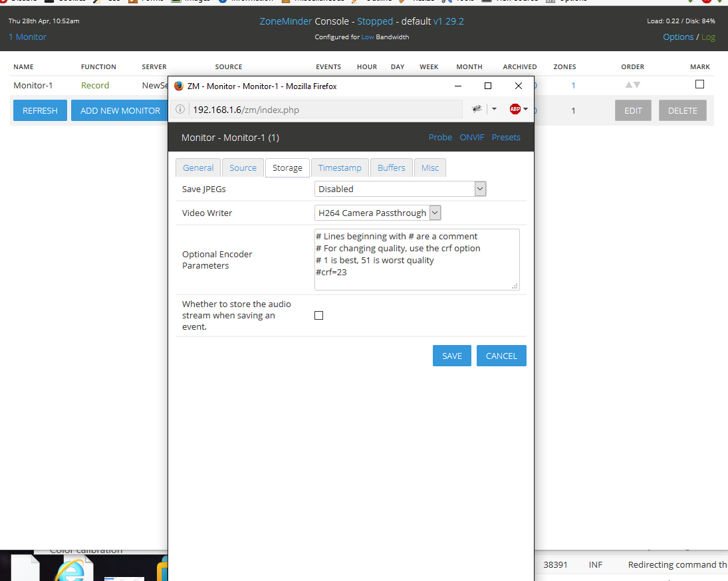Maximize the ZM Monitor popup window
Viewport: 728px width, 581px height.
click(488, 86)
